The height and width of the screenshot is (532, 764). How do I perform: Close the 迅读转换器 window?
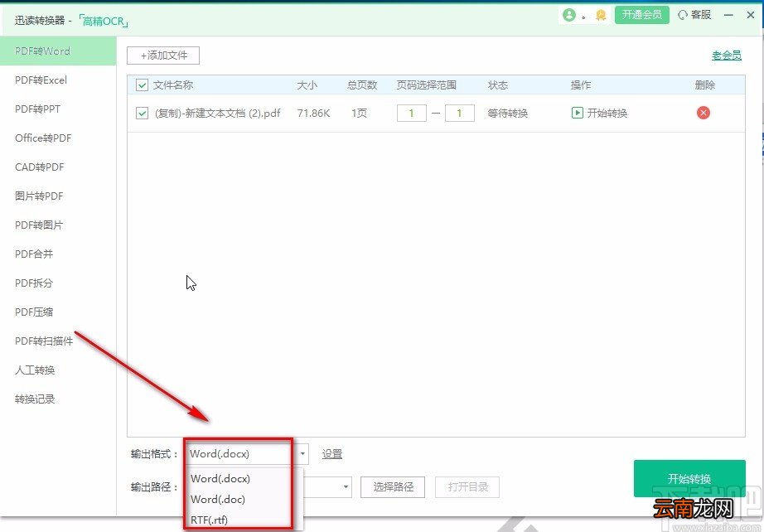point(751,15)
